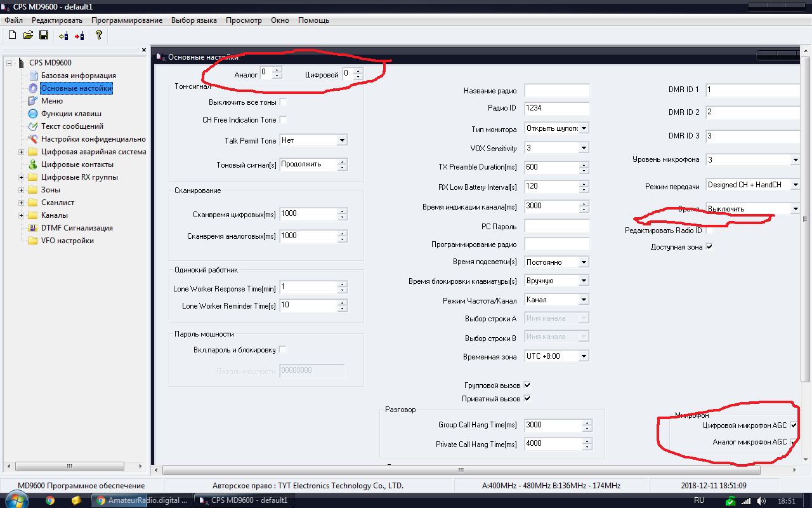
Task: Click the Group Call Hang Time value field
Action: 553,425
